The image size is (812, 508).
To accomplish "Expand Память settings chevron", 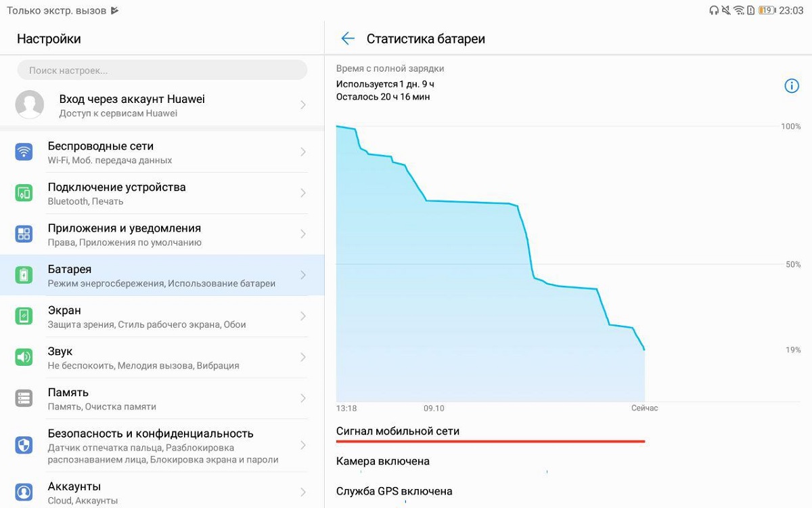I will point(303,398).
